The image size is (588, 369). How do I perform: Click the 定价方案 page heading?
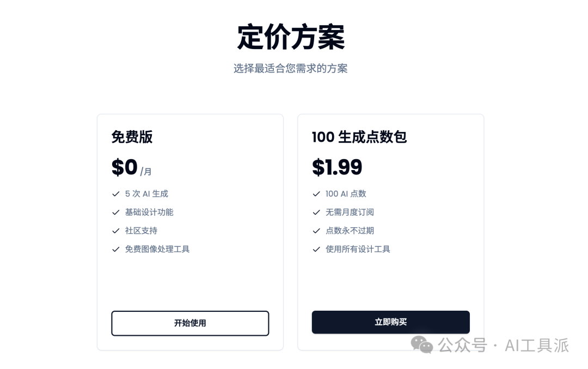[291, 37]
